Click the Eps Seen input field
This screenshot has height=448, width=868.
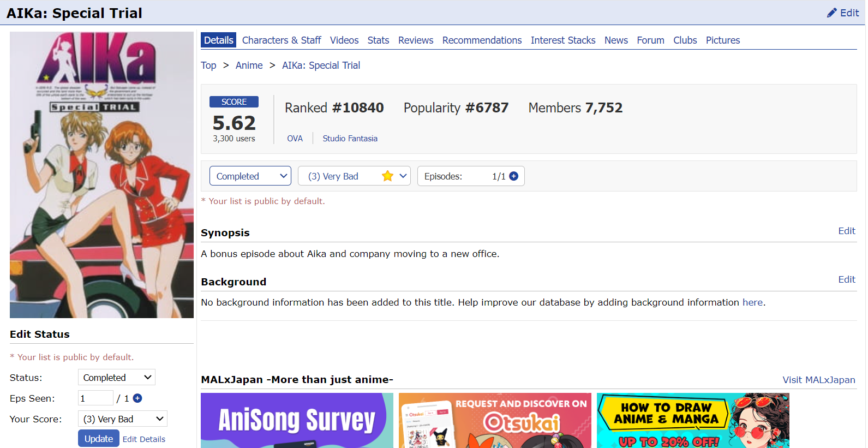[95, 398]
